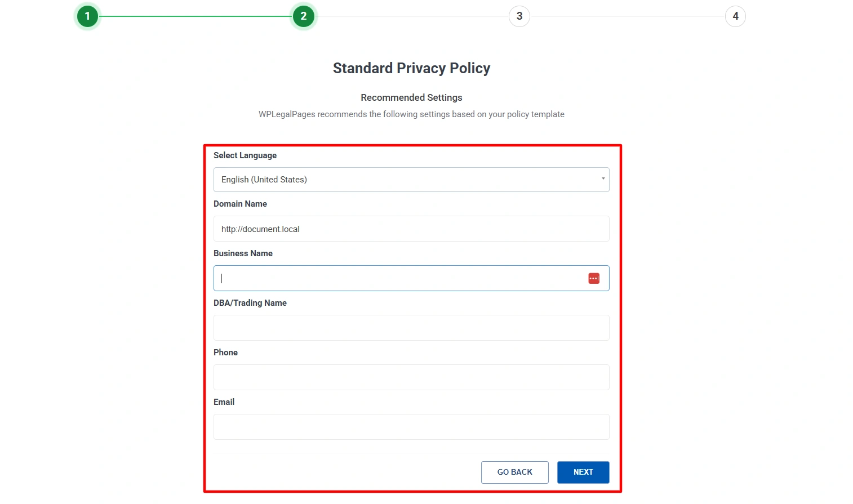
Task: Click step 3 circle in the wizard
Action: coord(519,16)
